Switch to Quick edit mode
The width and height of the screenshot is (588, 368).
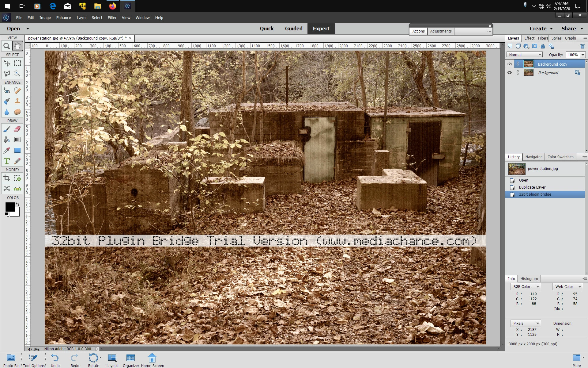(x=266, y=29)
